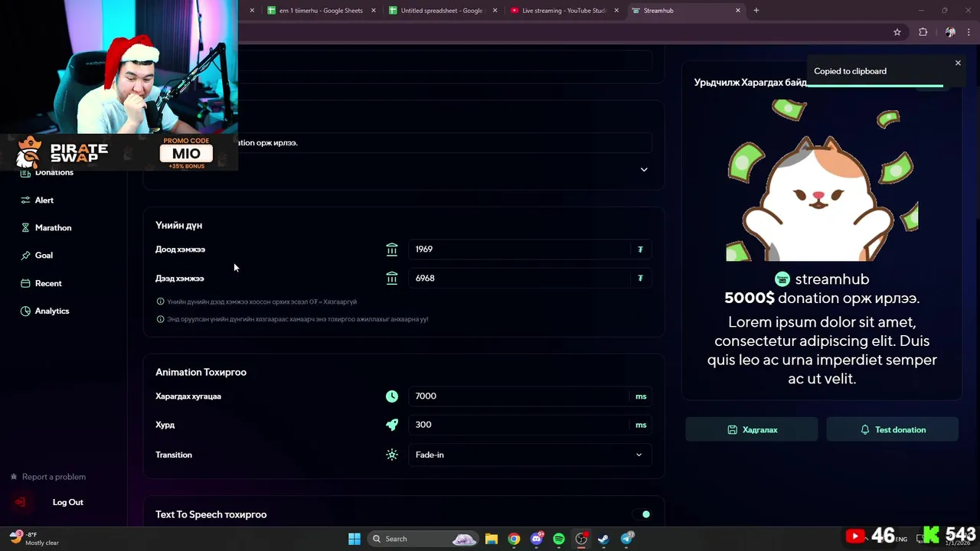Open a new browser tab
Image resolution: width=980 pixels, height=551 pixels.
point(756,11)
